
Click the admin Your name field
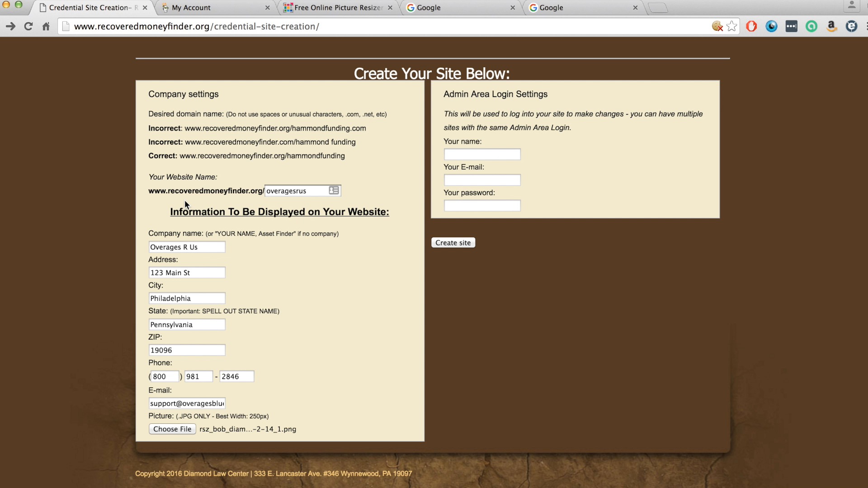point(482,154)
